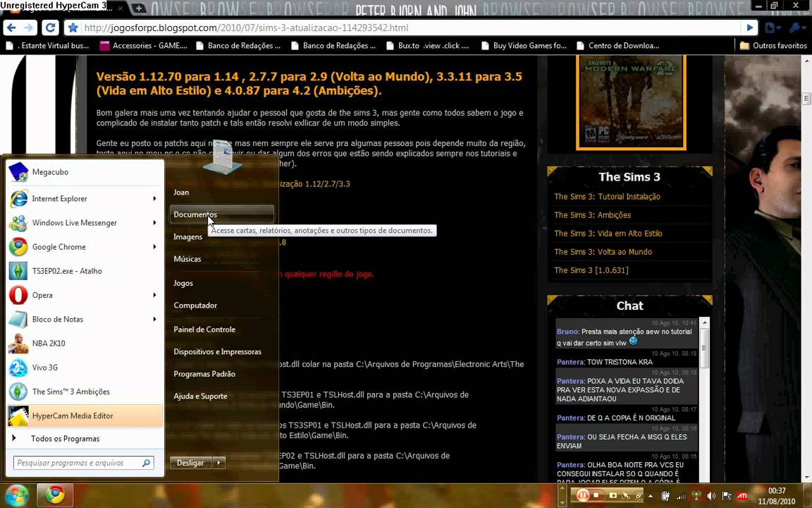Open the Buy Video Games bookmark

[x=524, y=46]
